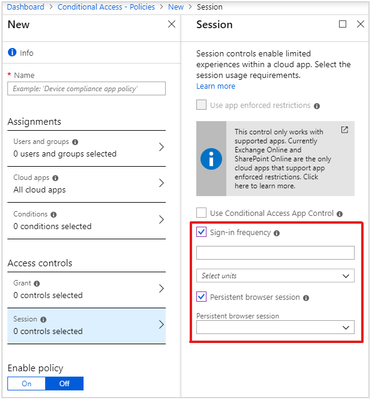Open the Persistent browser session dropdown
The width and height of the screenshot is (371, 400).
click(x=275, y=327)
